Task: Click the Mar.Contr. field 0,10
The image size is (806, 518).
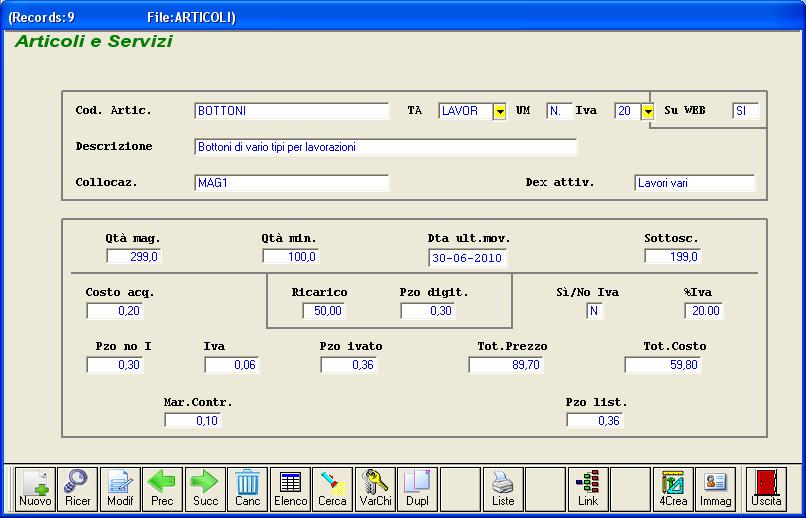Action: point(193,420)
